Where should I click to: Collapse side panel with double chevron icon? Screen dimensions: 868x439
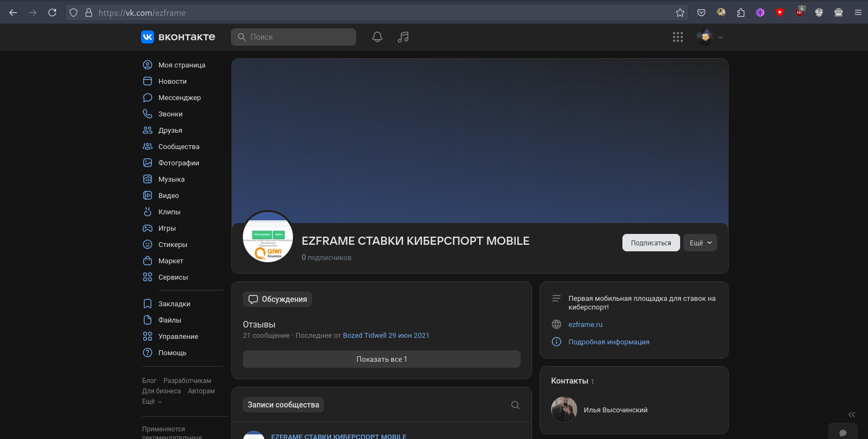tap(852, 415)
